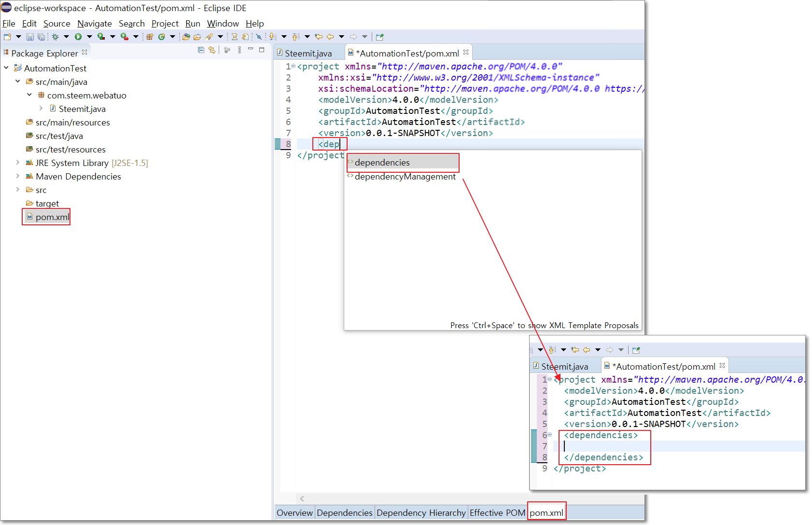Open the Back history dropdown arrow
Viewport: 812px width, 525px height.
click(x=341, y=37)
